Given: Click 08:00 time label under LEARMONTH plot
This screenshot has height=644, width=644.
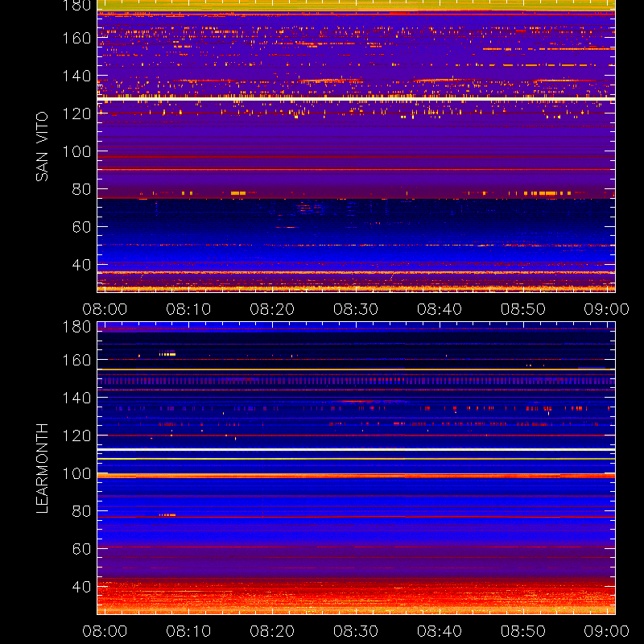Looking at the screenshot, I should coord(105,631).
